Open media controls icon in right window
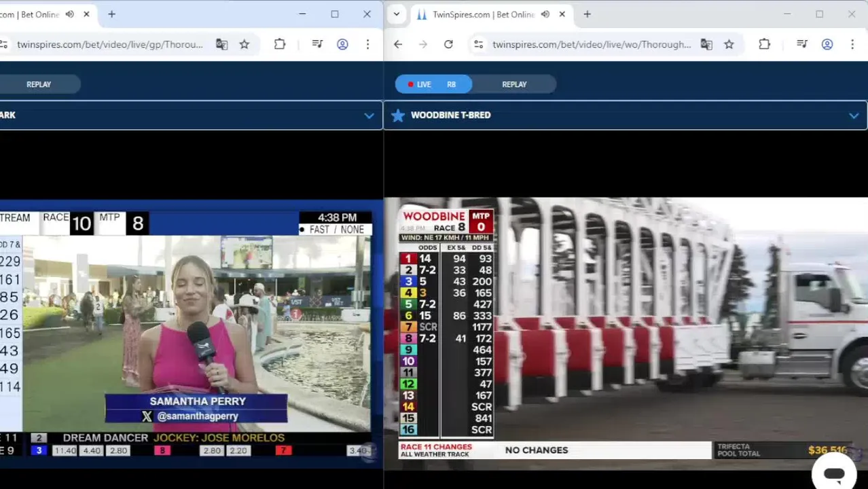 (802, 44)
